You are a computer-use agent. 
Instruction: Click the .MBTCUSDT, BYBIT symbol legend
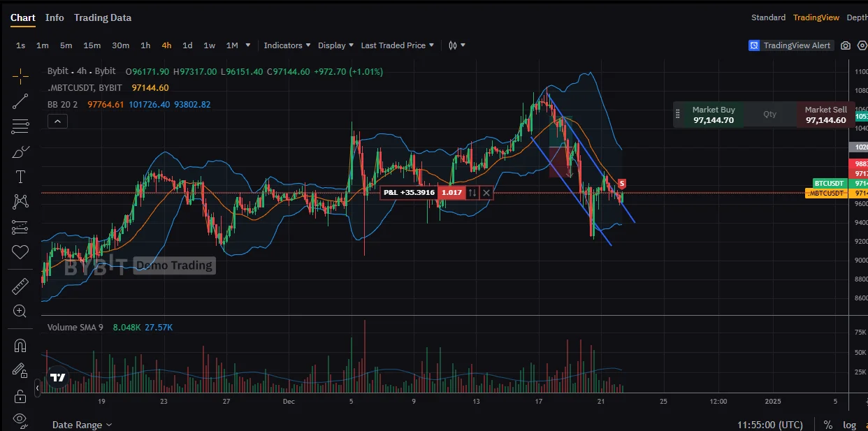tap(85, 88)
